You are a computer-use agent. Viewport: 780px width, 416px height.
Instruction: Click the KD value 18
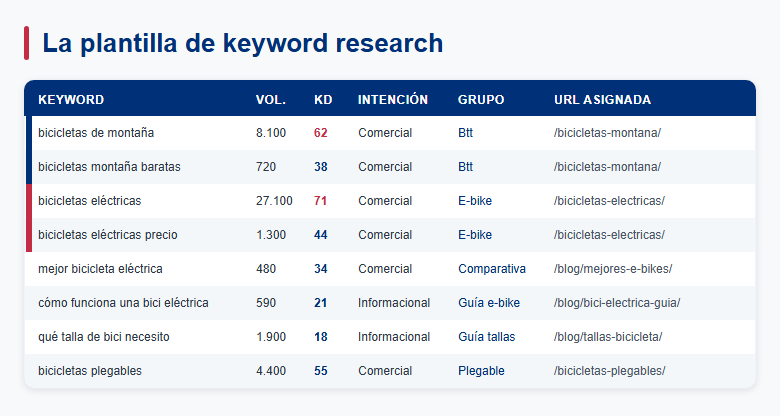[321, 337]
